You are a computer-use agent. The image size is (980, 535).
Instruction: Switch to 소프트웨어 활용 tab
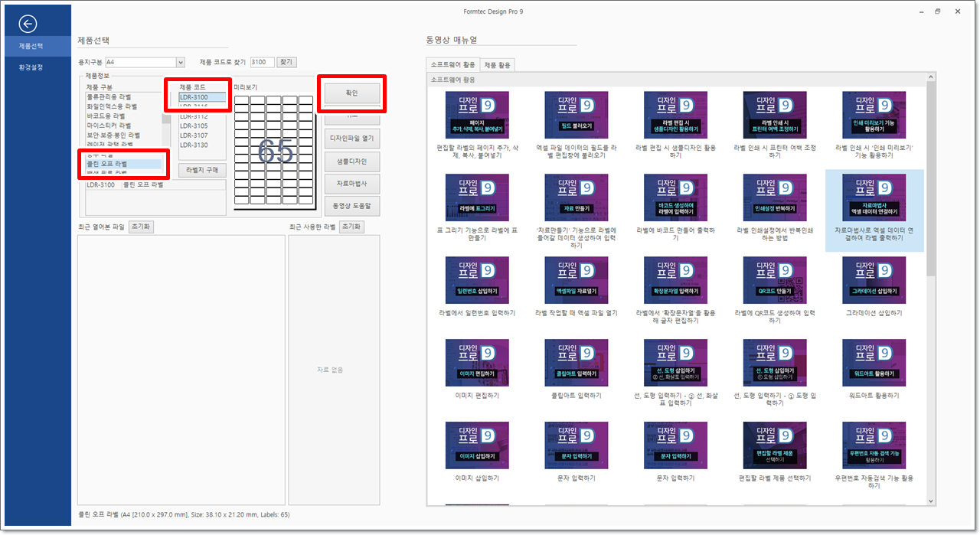pyautogui.click(x=452, y=65)
